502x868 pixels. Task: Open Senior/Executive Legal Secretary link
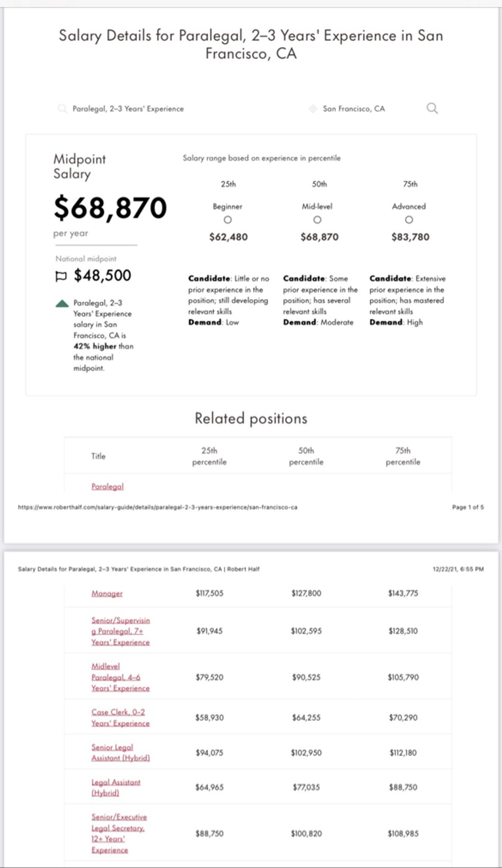119,833
